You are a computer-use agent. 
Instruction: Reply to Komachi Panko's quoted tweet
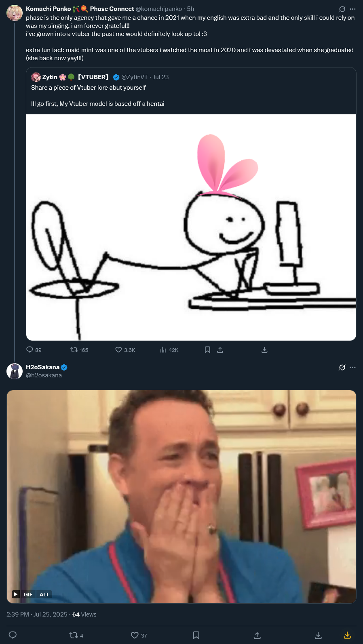point(34,350)
